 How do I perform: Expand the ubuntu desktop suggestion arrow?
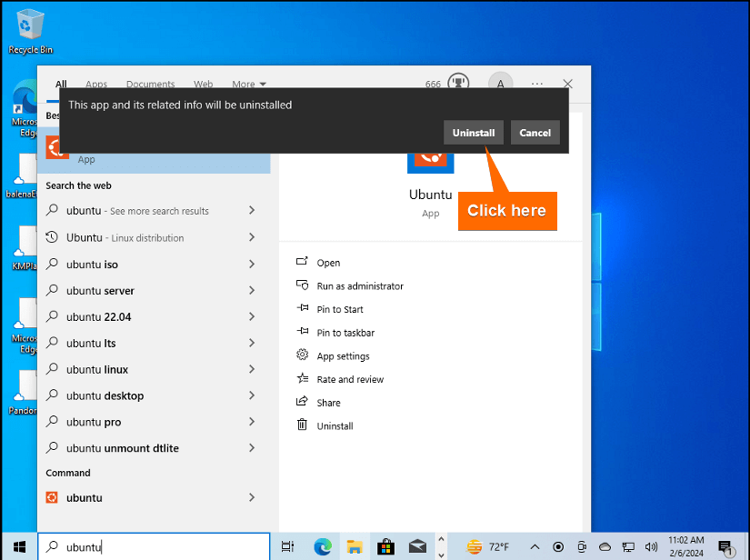(252, 395)
